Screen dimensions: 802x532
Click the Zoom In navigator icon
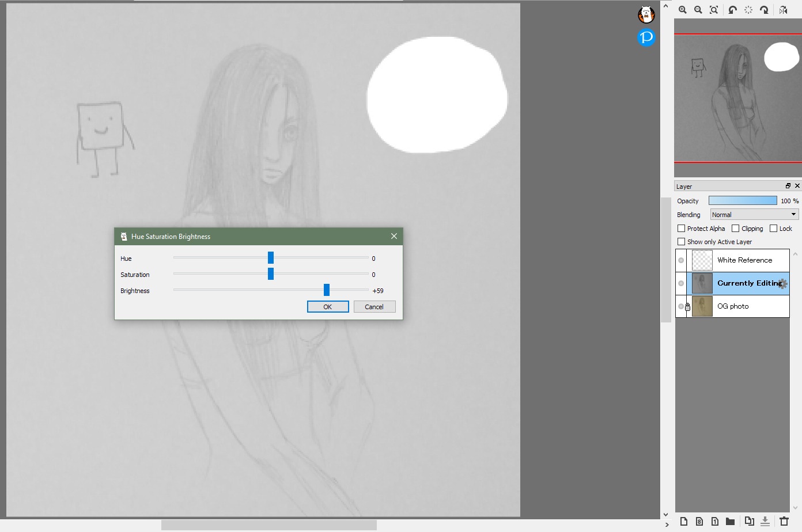click(x=683, y=10)
